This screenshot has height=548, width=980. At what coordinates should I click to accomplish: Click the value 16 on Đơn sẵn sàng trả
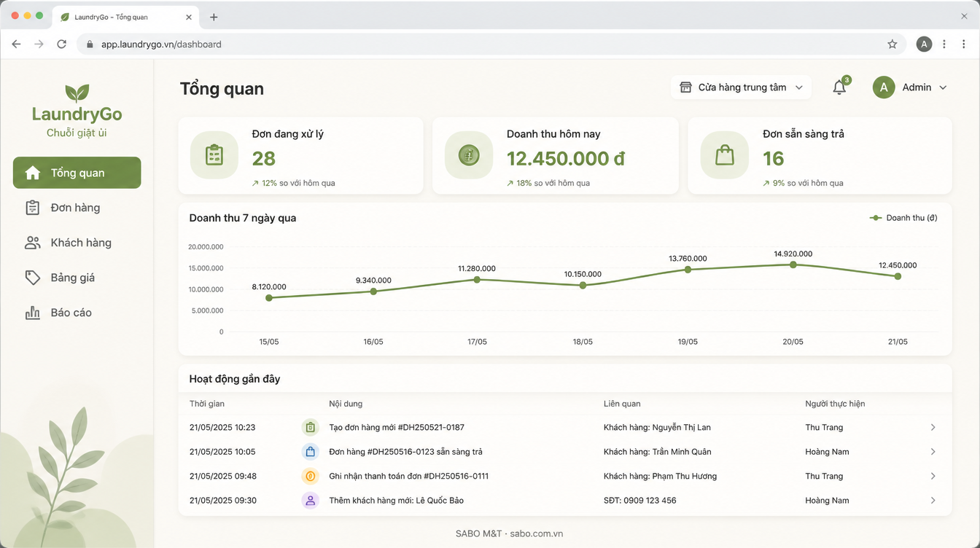(774, 158)
